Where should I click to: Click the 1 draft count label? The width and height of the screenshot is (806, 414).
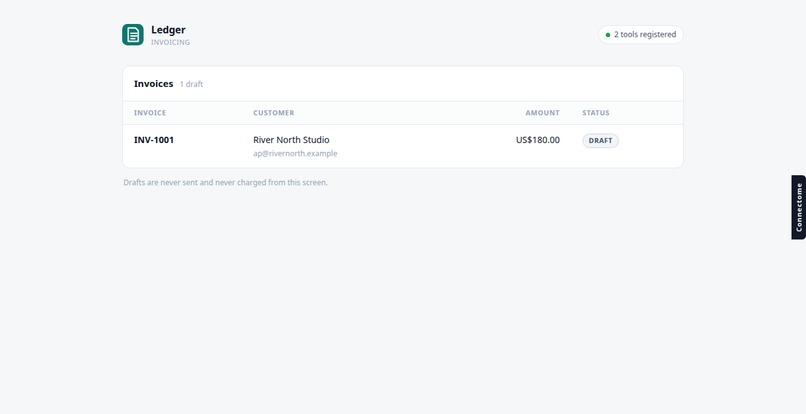[191, 84]
